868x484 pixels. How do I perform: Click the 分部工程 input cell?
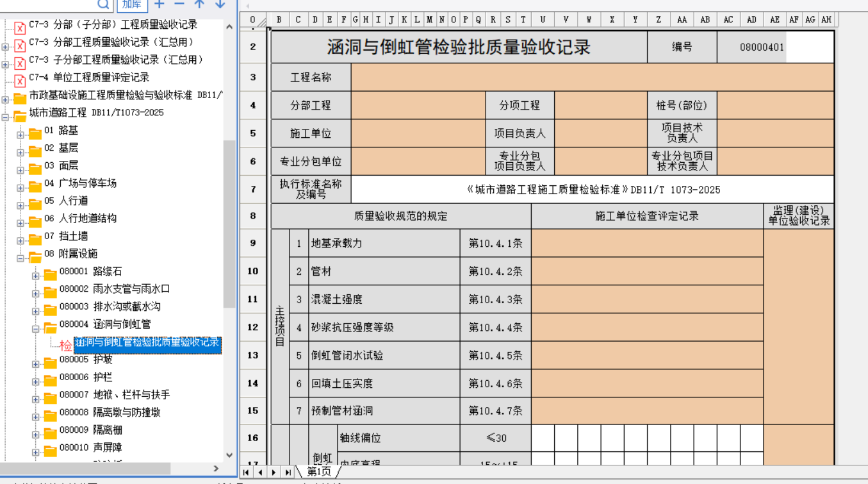pyautogui.click(x=418, y=105)
